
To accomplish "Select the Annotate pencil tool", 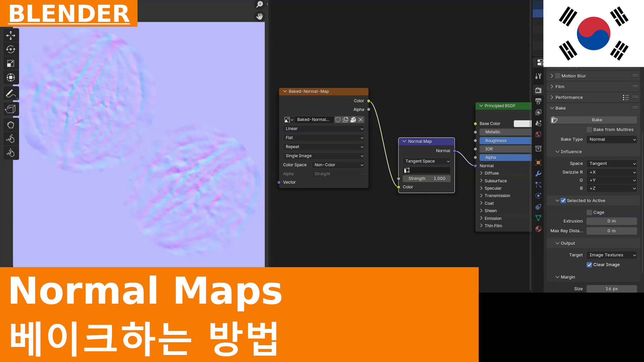I will pos(11,93).
